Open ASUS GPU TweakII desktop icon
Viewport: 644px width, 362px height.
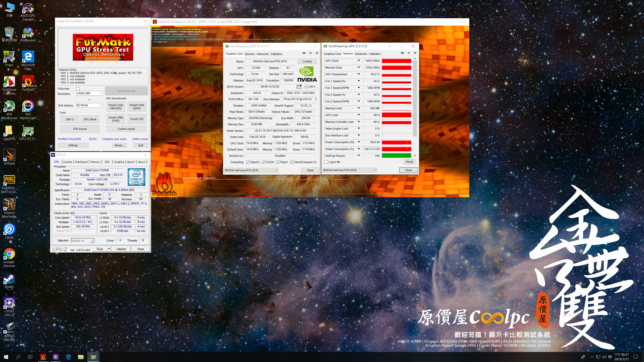click(x=28, y=12)
